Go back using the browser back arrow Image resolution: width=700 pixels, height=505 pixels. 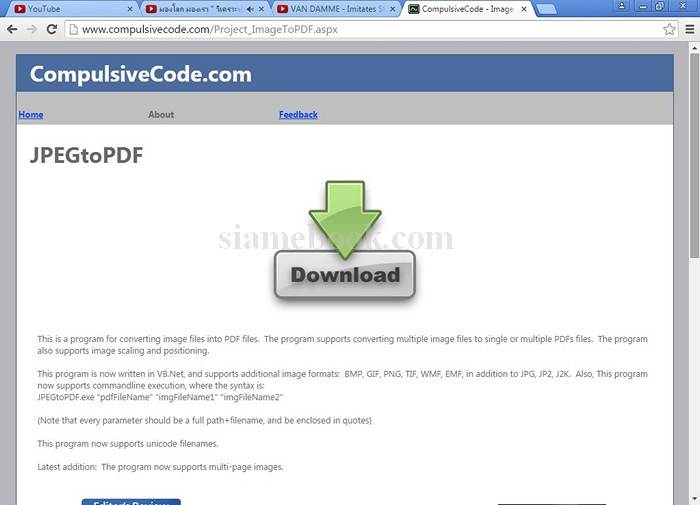click(x=12, y=29)
